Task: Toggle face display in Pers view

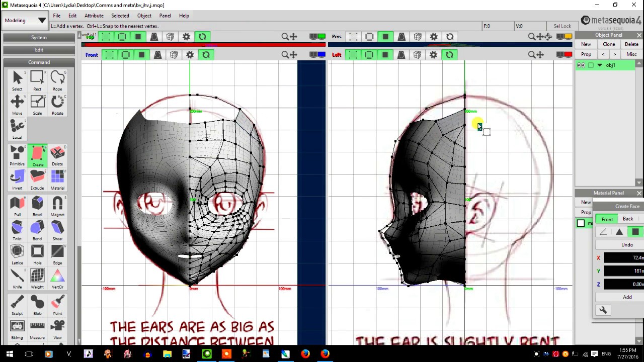Action: tap(385, 37)
